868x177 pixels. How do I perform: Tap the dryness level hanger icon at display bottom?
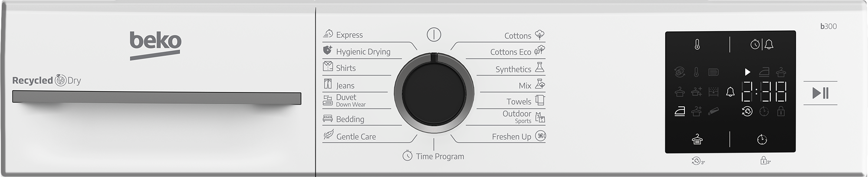pyautogui.click(x=697, y=139)
